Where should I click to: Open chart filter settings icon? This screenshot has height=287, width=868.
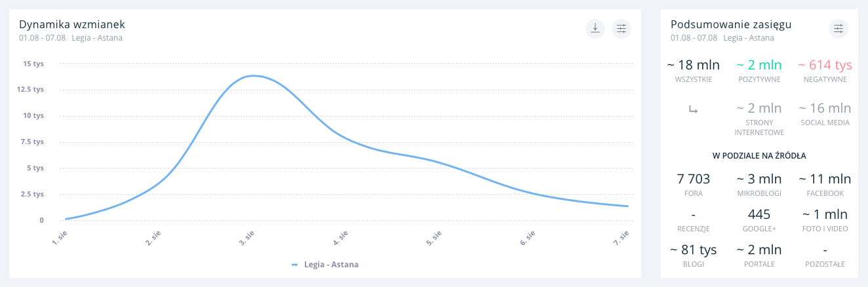621,28
